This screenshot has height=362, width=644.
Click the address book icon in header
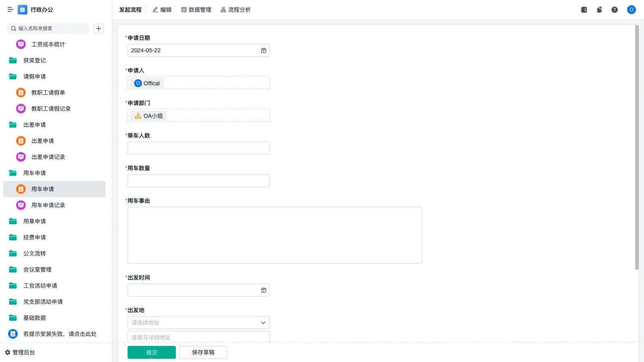(x=584, y=10)
